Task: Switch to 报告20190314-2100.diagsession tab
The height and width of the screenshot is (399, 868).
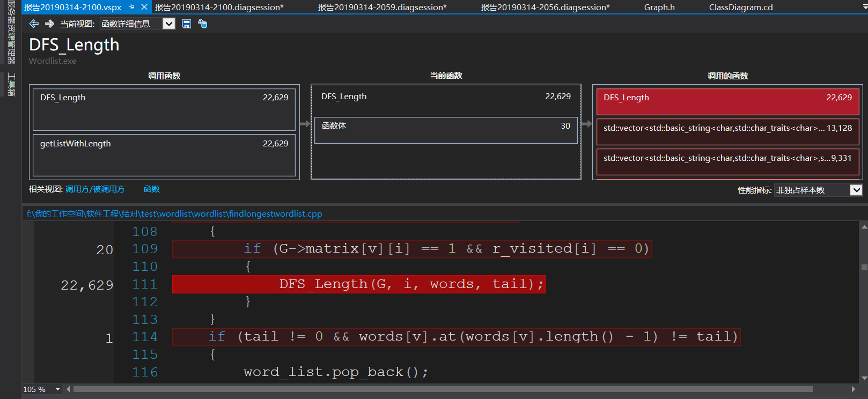Action: click(x=219, y=7)
